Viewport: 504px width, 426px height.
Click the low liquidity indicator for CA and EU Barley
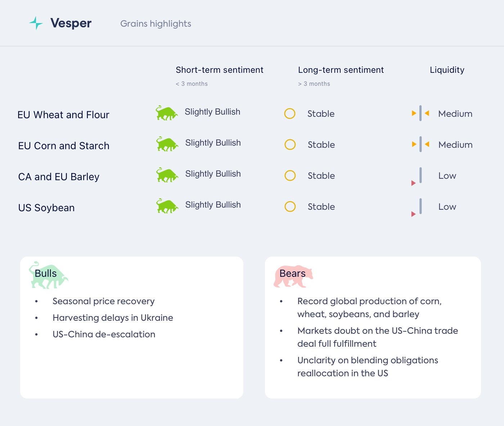(x=418, y=176)
